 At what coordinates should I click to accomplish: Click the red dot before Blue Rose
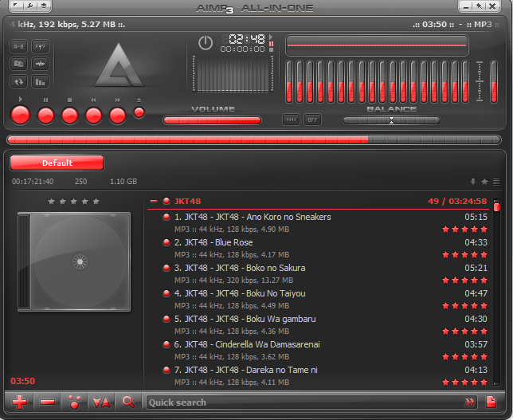tap(166, 242)
